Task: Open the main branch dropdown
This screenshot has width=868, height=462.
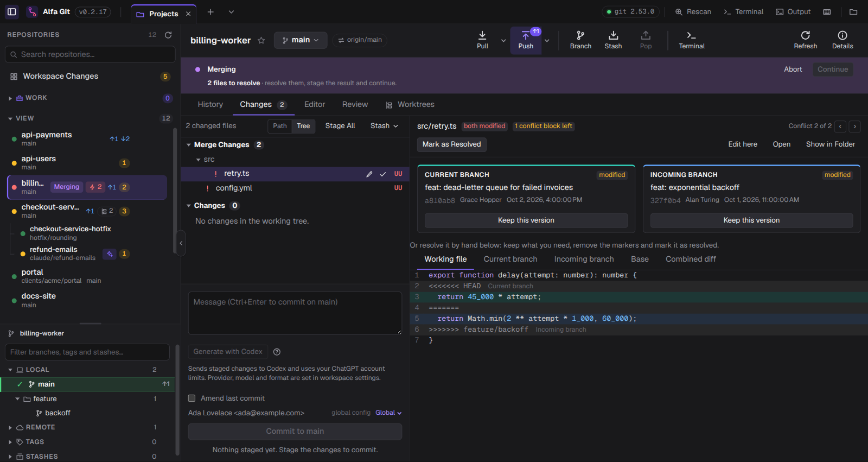Action: 301,40
